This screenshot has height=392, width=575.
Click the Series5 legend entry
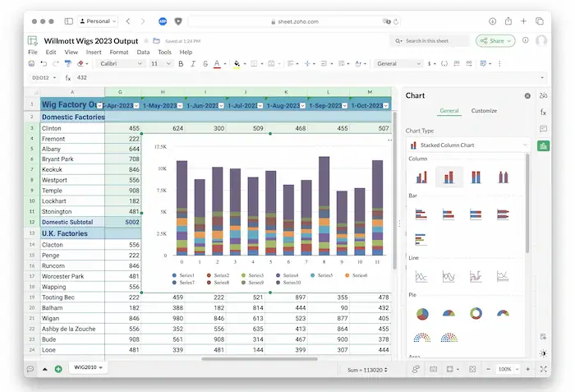[x=321, y=275]
